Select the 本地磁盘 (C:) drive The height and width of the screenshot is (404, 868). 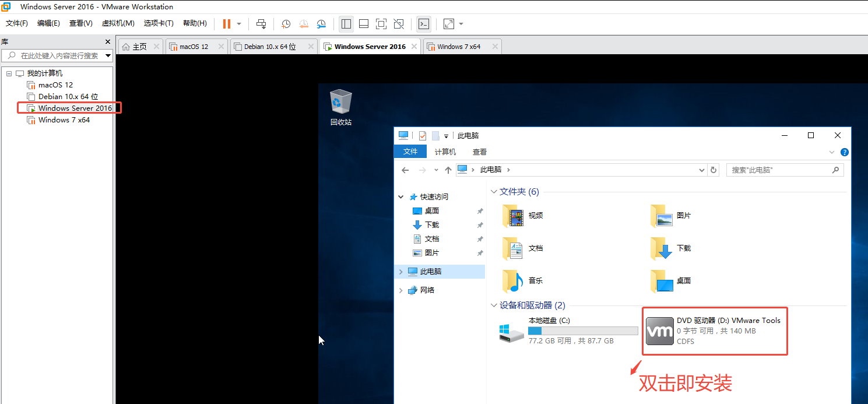click(x=568, y=331)
